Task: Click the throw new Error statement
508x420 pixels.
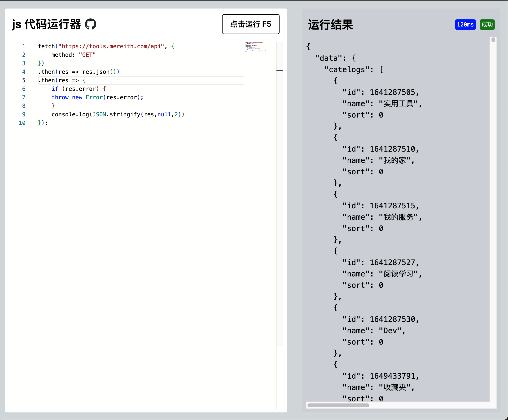Action: (97, 97)
